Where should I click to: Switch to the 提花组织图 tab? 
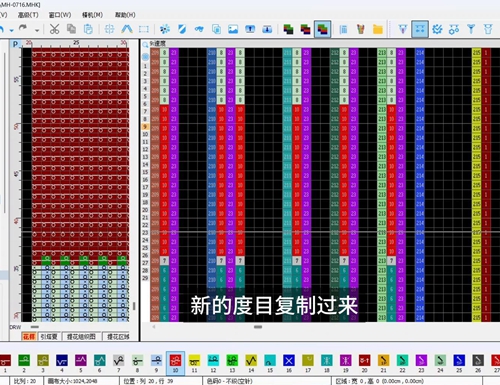pos(81,337)
